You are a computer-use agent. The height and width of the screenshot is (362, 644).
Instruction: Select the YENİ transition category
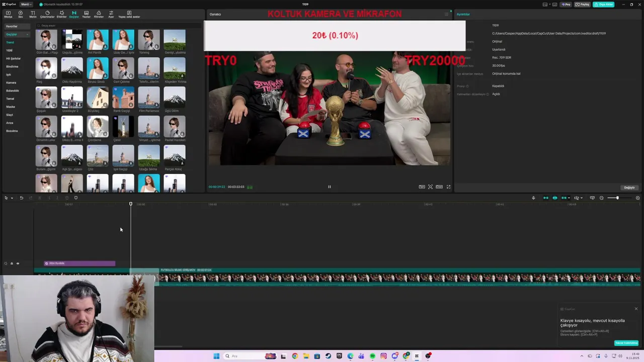9,50
